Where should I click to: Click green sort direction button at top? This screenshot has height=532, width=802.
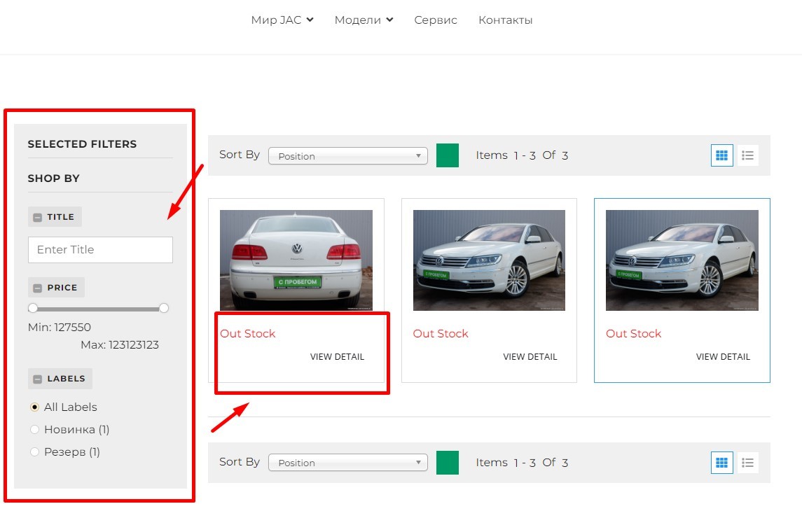[x=447, y=155]
